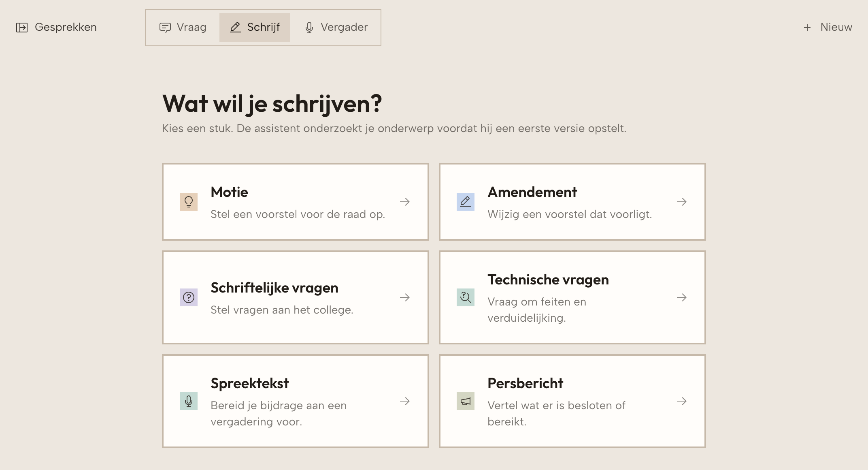Start a new conversation with Nieuw

[828, 28]
